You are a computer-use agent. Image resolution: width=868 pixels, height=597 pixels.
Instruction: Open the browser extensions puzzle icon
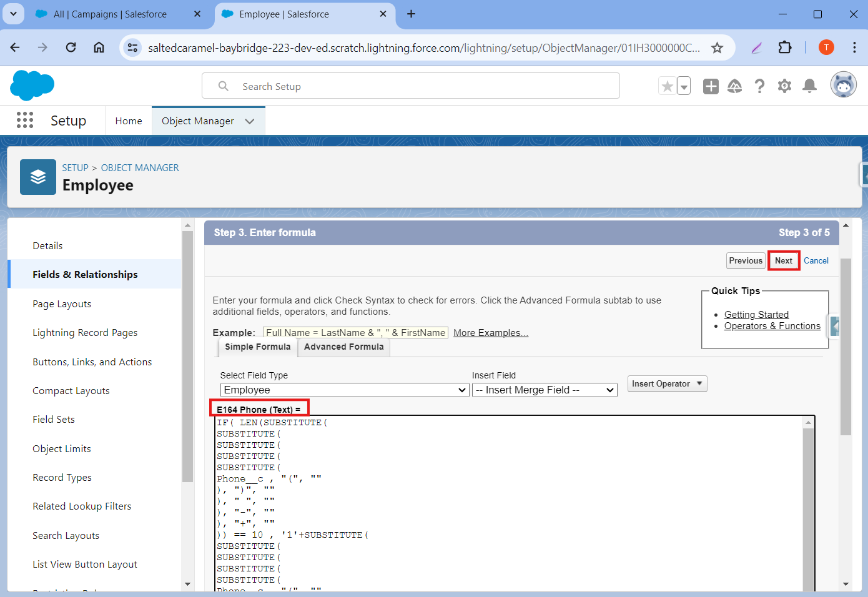point(784,47)
